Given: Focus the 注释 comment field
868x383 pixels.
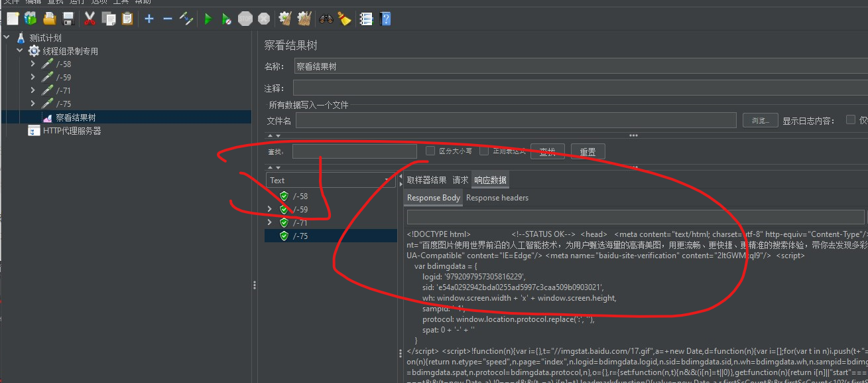Looking at the screenshot, I should pos(581,88).
